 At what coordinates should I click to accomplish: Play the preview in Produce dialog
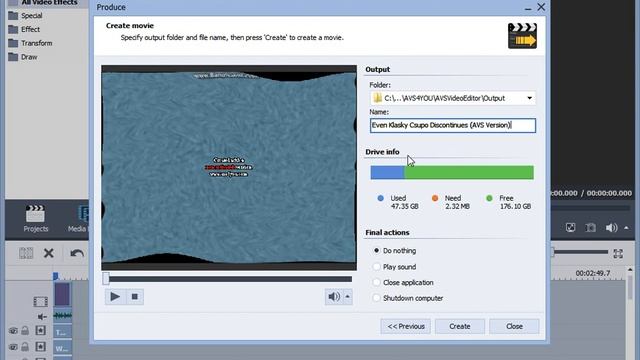coord(115,297)
